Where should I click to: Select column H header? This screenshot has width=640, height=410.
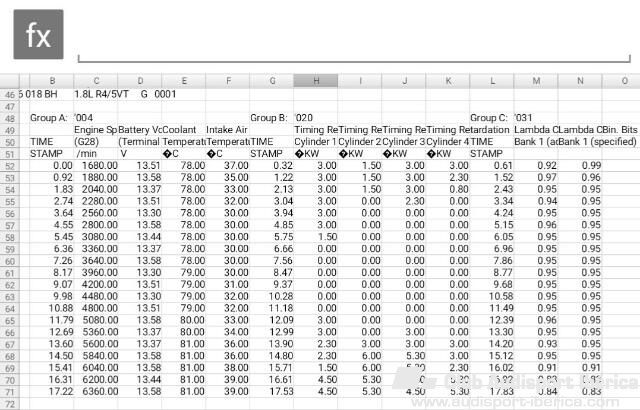(x=316, y=80)
